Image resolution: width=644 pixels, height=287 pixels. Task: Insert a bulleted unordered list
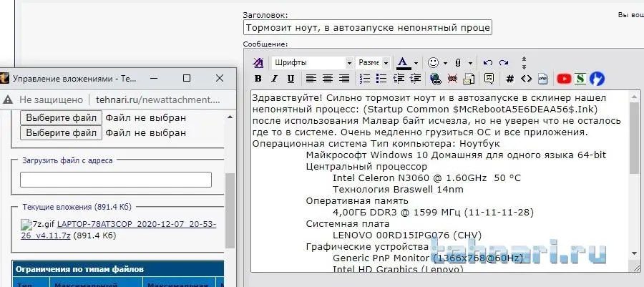(x=381, y=79)
